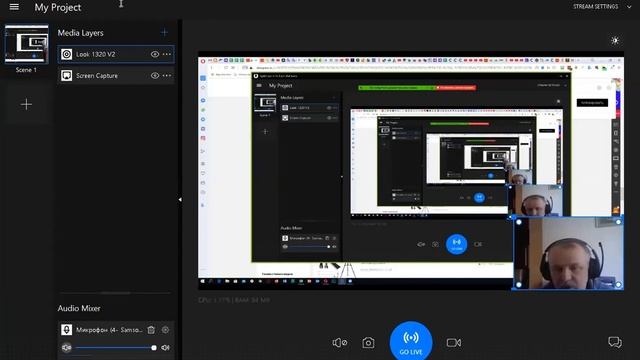
Task: Delete the microphone source with trash icon
Action: tap(151, 330)
